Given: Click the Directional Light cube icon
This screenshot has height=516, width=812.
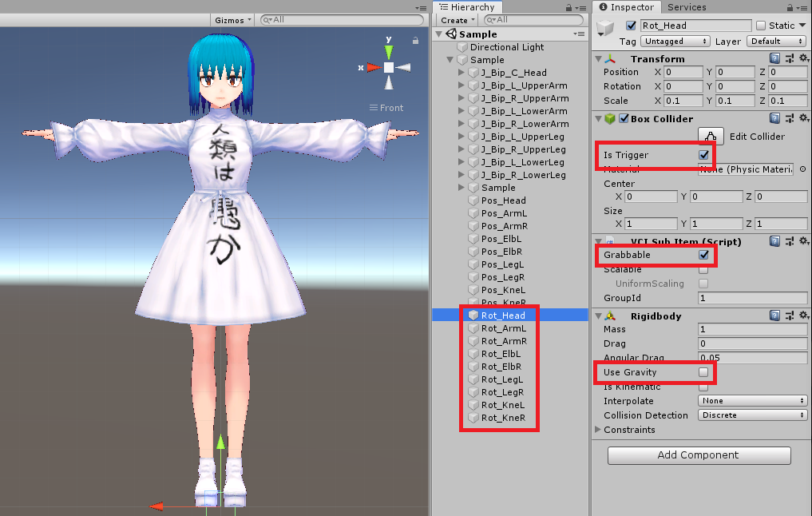Looking at the screenshot, I should coord(462,47).
